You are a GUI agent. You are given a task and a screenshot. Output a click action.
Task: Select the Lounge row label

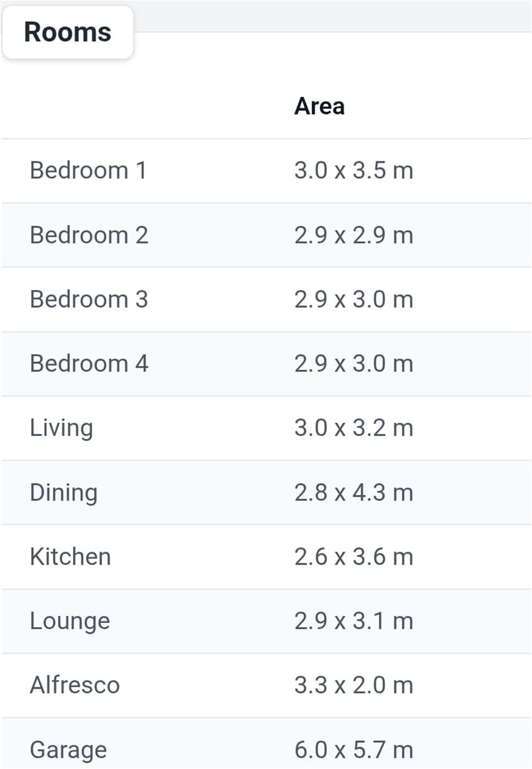point(70,621)
